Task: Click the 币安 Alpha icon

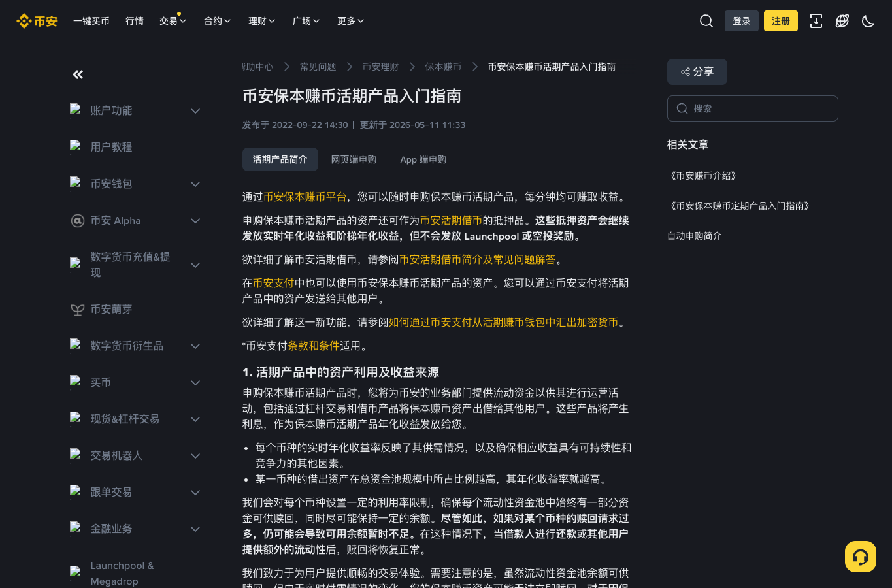Action: coord(77,221)
